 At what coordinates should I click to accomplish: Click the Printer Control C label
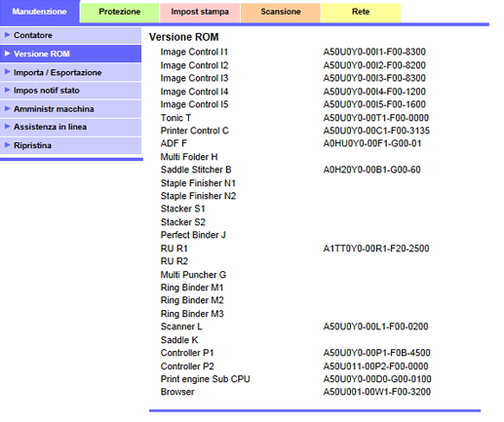(195, 131)
